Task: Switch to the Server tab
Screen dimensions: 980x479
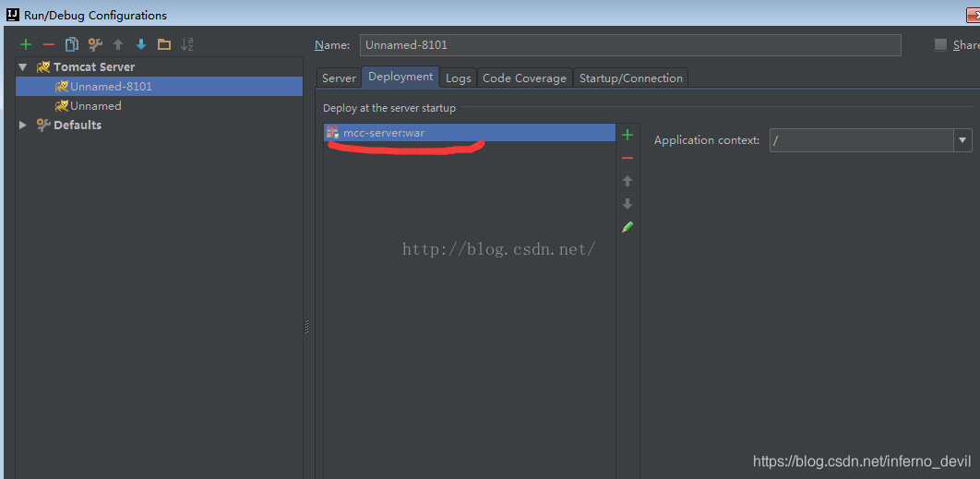Action: (x=339, y=78)
